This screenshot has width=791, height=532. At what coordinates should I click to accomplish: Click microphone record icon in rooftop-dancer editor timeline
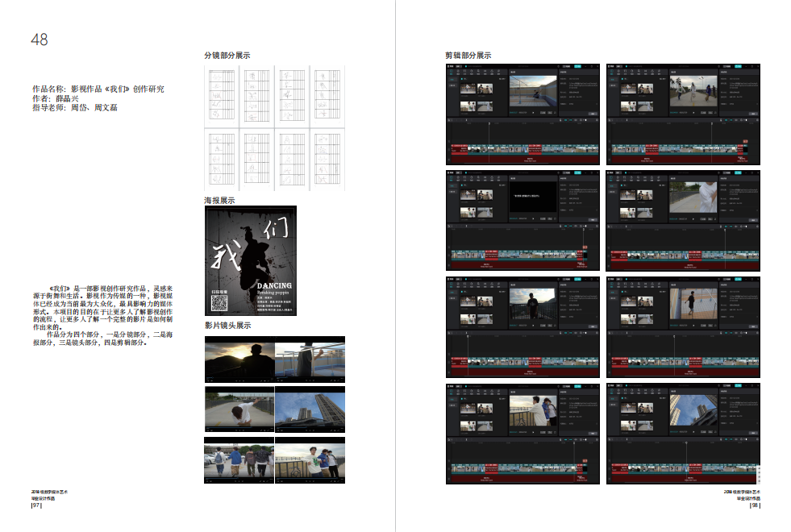pyautogui.click(x=560, y=119)
